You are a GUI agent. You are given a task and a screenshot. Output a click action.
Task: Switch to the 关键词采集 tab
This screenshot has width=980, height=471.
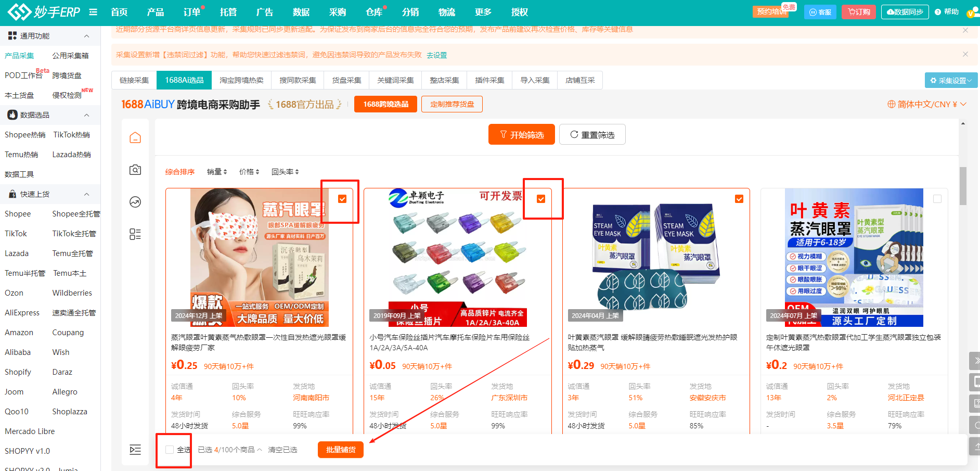point(395,80)
